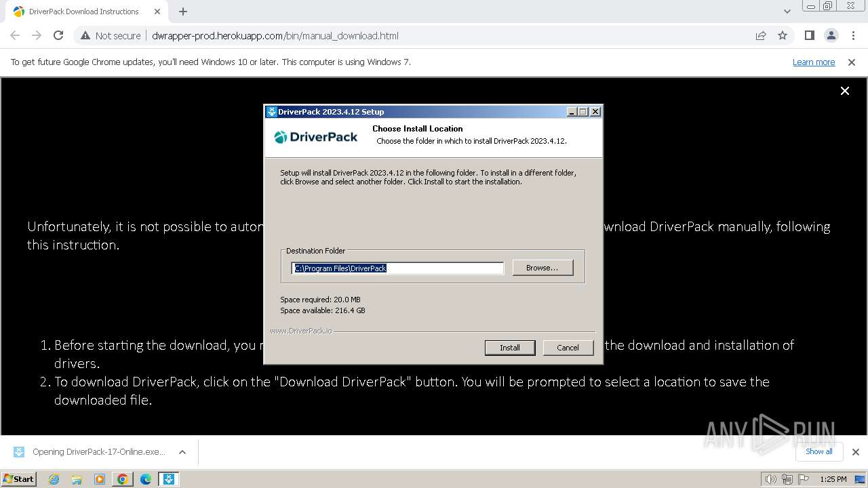The height and width of the screenshot is (488, 868).
Task: Open the network status tray icon
Action: (x=787, y=479)
